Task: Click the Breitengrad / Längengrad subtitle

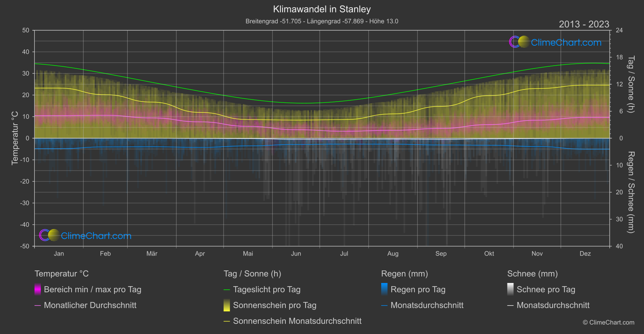Action: 322,21
